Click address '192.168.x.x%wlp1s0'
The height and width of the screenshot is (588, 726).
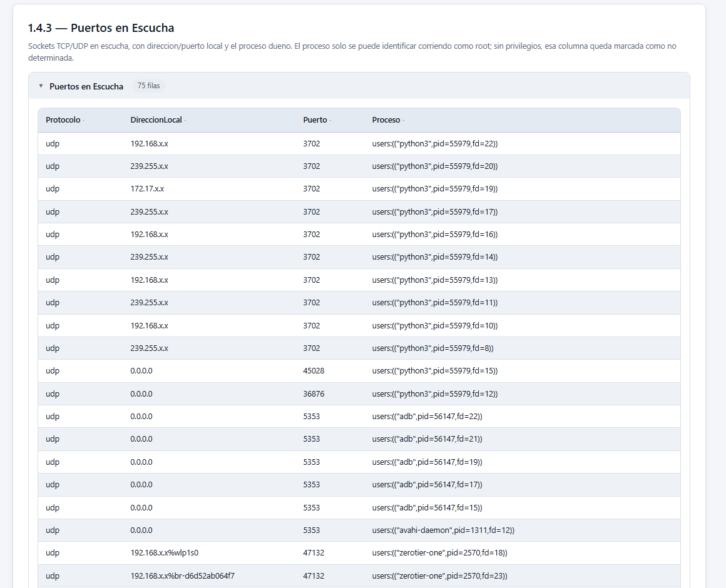click(165, 553)
